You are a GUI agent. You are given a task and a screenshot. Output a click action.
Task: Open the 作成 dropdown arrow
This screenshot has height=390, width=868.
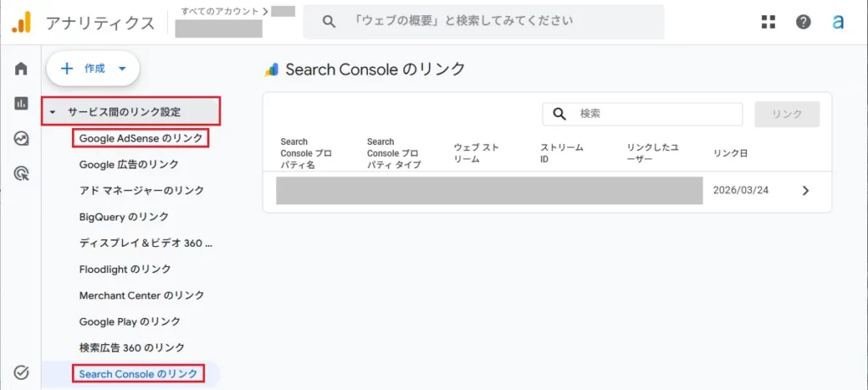click(122, 70)
